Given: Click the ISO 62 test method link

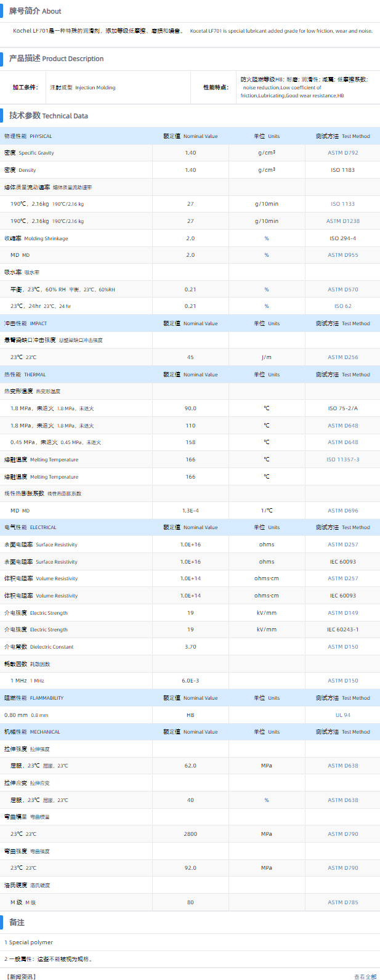Looking at the screenshot, I should 342,306.
